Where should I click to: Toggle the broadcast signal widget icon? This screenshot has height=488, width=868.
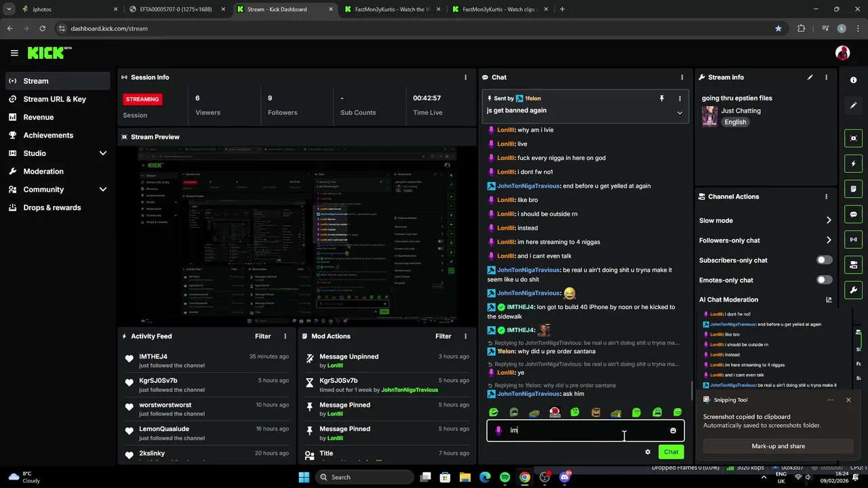[x=854, y=239]
